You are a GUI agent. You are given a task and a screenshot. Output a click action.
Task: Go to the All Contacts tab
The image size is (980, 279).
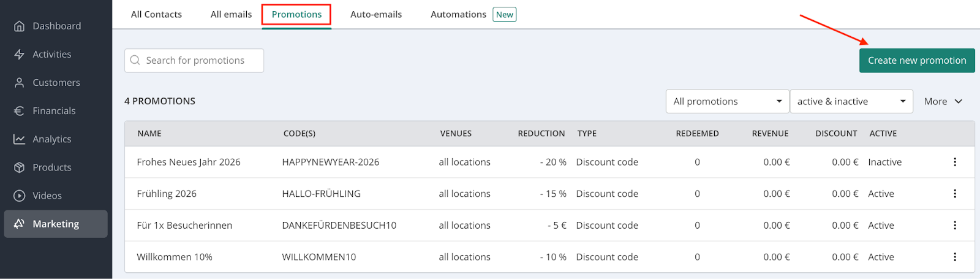point(156,15)
